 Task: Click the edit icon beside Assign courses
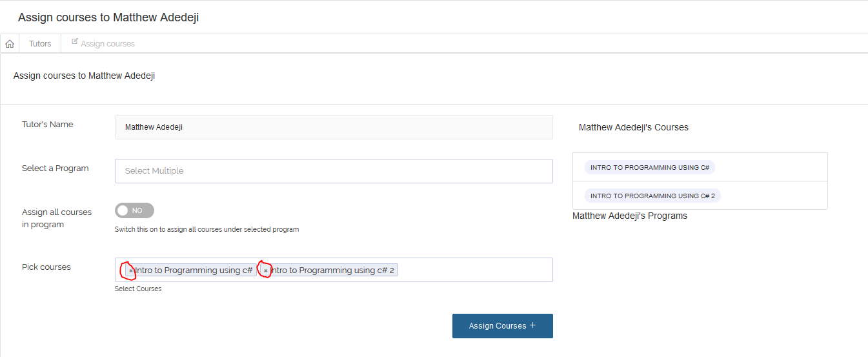(75, 41)
